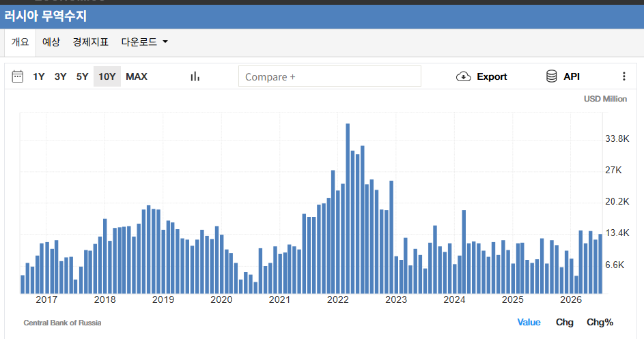
Task: Click the 2018 x-axis year label
Action: pos(104,299)
